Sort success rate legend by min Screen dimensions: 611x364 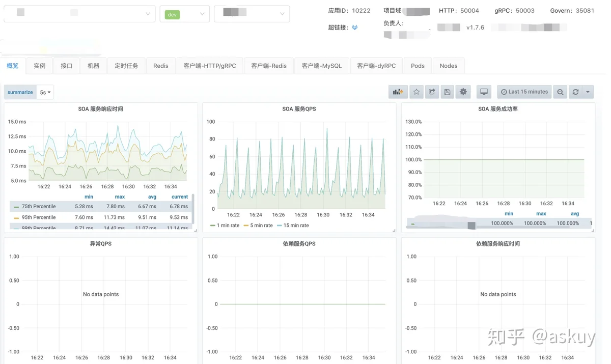509,214
